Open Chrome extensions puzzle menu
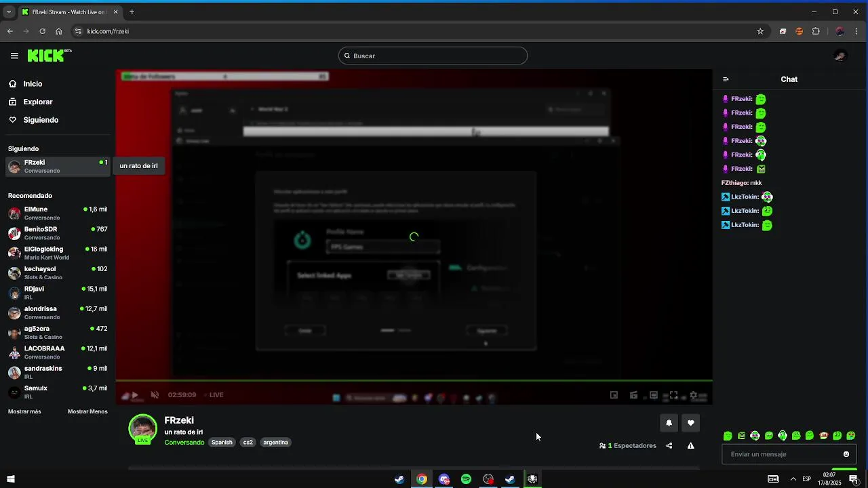The height and width of the screenshot is (488, 868). click(816, 31)
